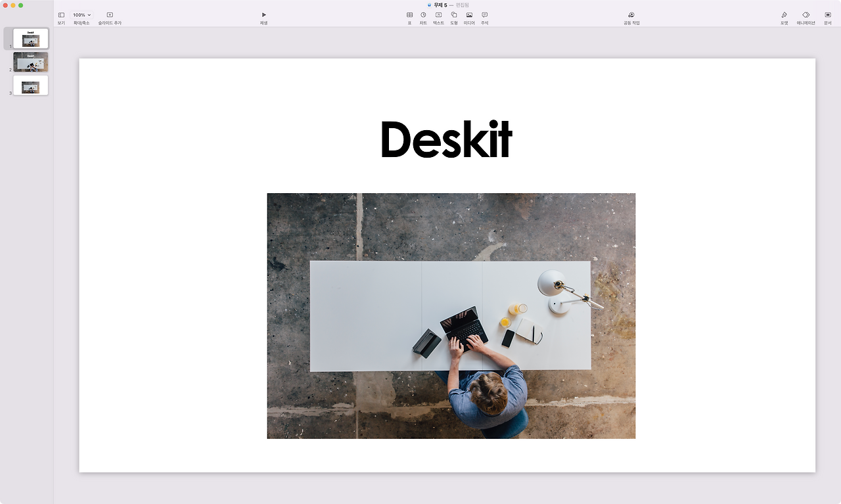The image size is (841, 504).
Task: Select the desk photo on the slide
Action: tap(451, 315)
